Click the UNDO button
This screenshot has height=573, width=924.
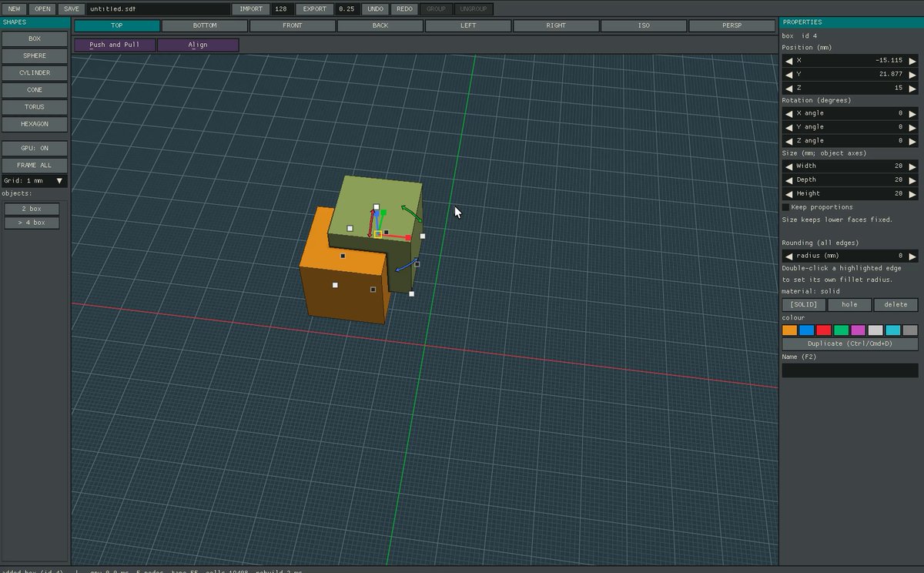click(x=375, y=9)
